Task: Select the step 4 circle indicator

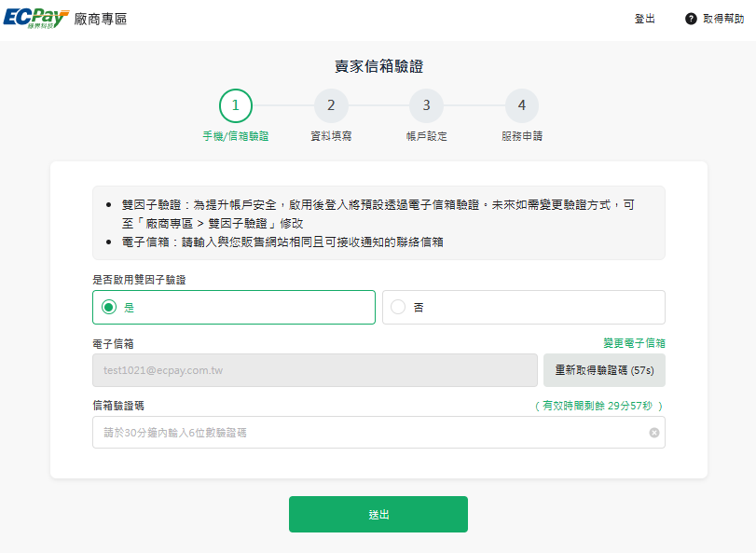Action: click(521, 105)
